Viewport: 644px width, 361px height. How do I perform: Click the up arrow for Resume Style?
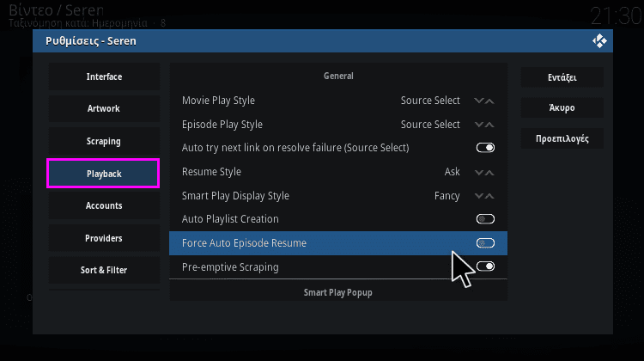tap(489, 172)
